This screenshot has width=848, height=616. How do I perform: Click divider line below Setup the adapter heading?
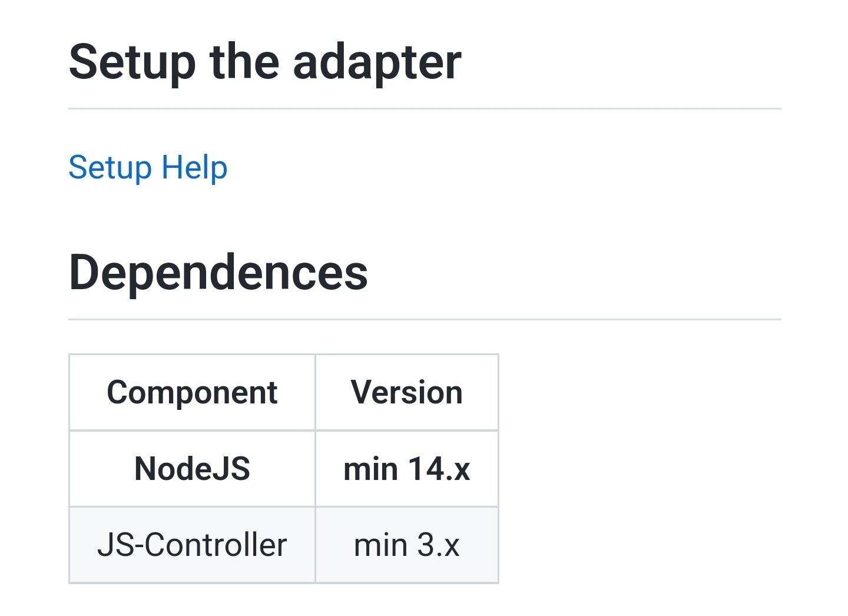pyautogui.click(x=425, y=108)
